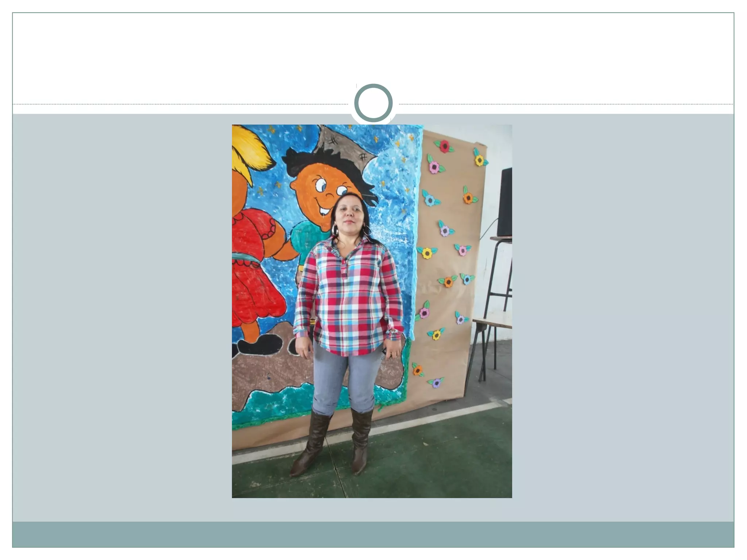Select the black speaker on the stand
Viewport: 747px width, 560px height.
click(504, 202)
